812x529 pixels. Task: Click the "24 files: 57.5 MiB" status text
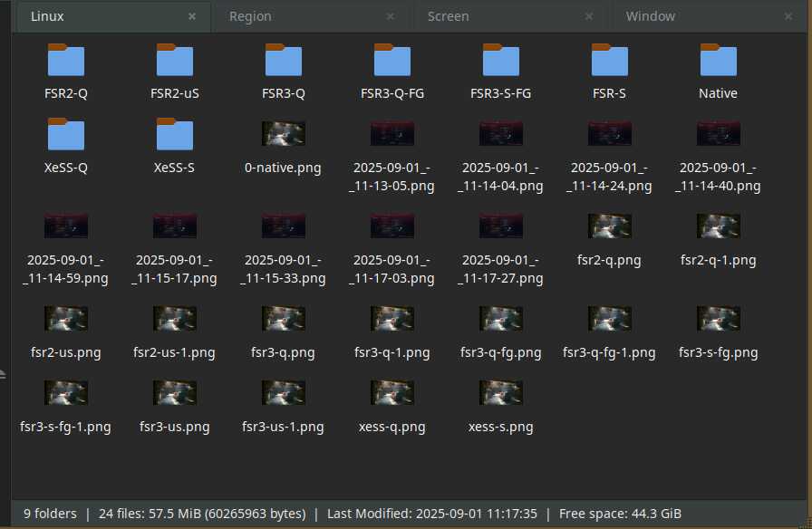click(150, 514)
